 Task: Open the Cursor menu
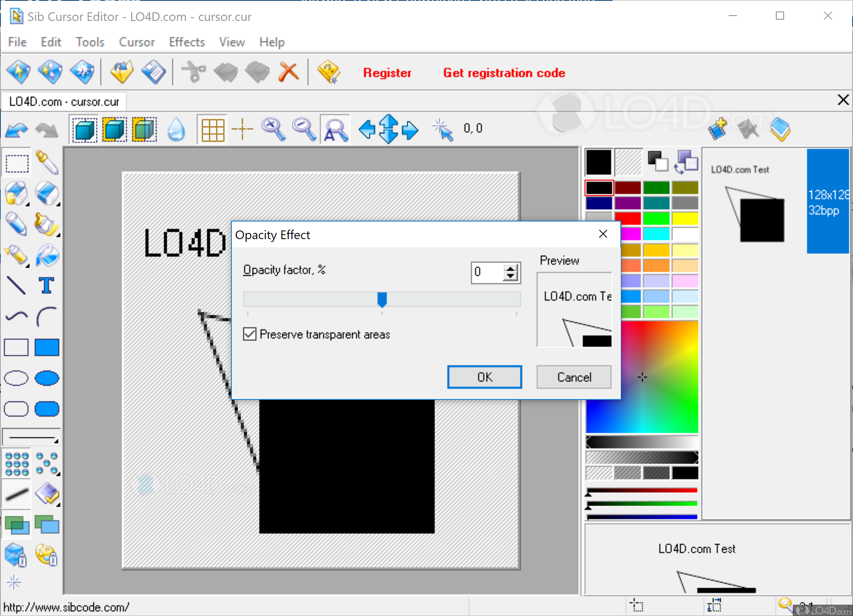(x=137, y=42)
